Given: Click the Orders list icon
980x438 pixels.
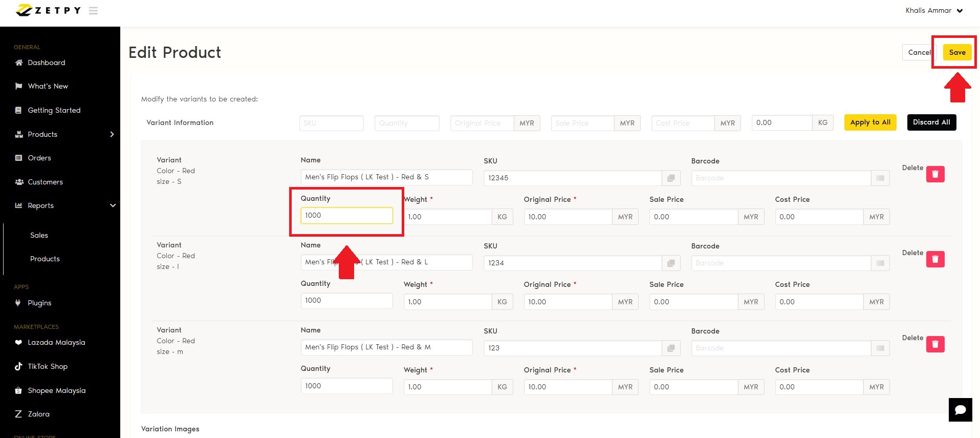Looking at the screenshot, I should 18,158.
